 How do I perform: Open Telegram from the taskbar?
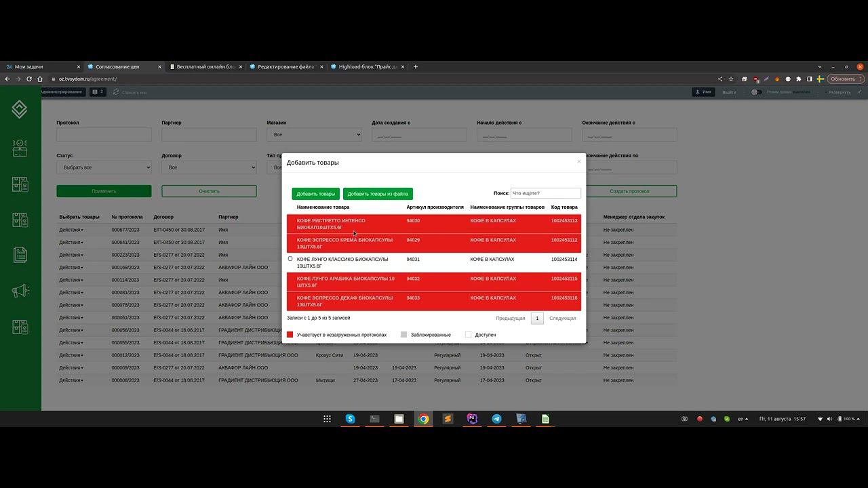click(x=496, y=419)
